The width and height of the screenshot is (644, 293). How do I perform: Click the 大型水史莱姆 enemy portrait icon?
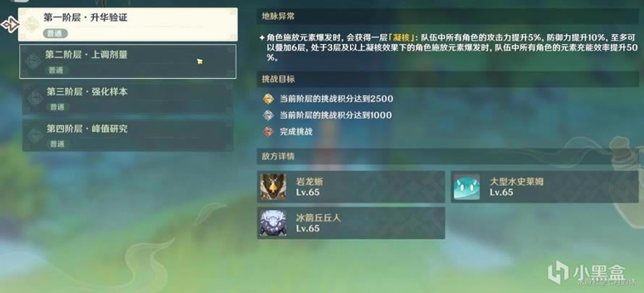467,187
